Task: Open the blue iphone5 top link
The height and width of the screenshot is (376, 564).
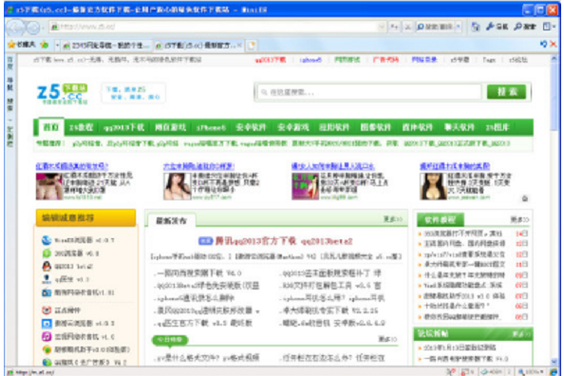Action: [x=310, y=60]
